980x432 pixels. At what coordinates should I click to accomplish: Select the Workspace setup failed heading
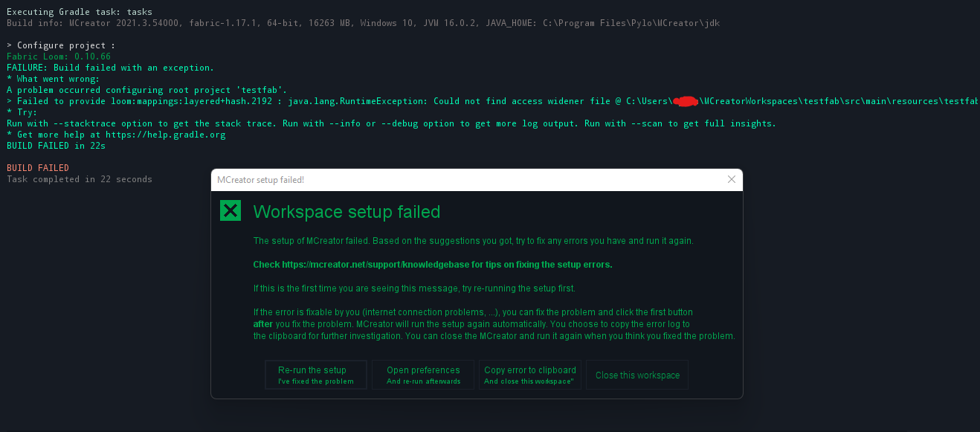[346, 212]
